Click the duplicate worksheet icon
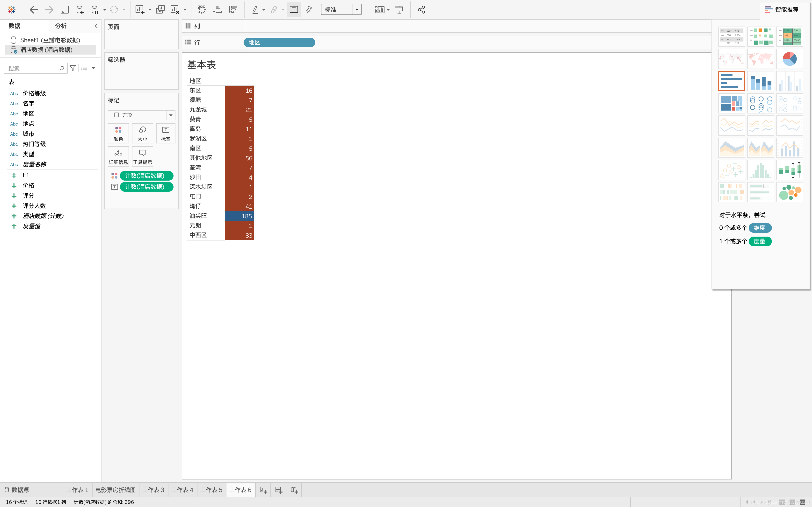This screenshot has height=507, width=812. [x=160, y=10]
